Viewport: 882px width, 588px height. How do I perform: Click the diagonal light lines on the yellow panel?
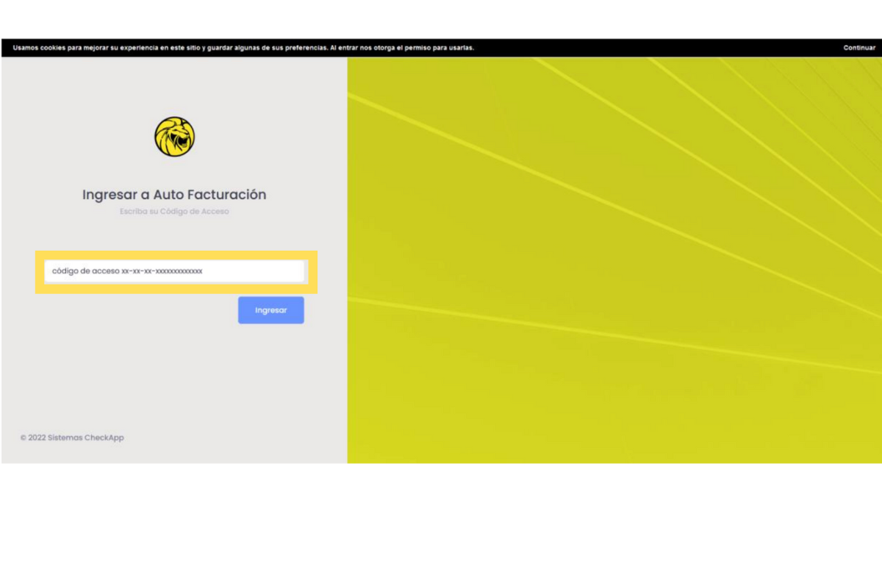(588, 197)
